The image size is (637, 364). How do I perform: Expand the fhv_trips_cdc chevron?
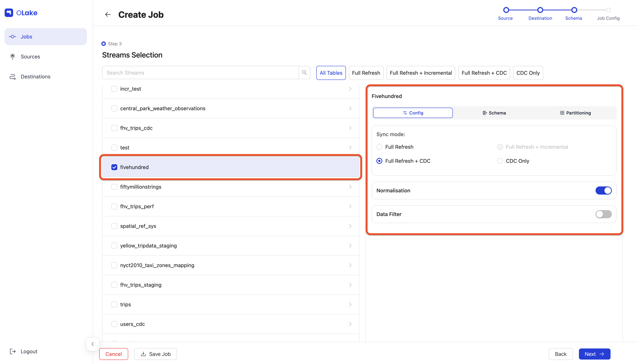[x=350, y=128]
